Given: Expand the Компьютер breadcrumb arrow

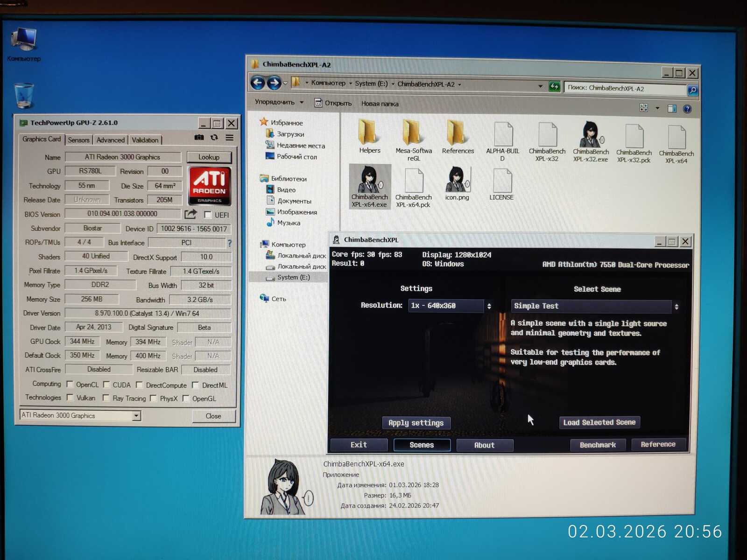Looking at the screenshot, I should (351, 84).
